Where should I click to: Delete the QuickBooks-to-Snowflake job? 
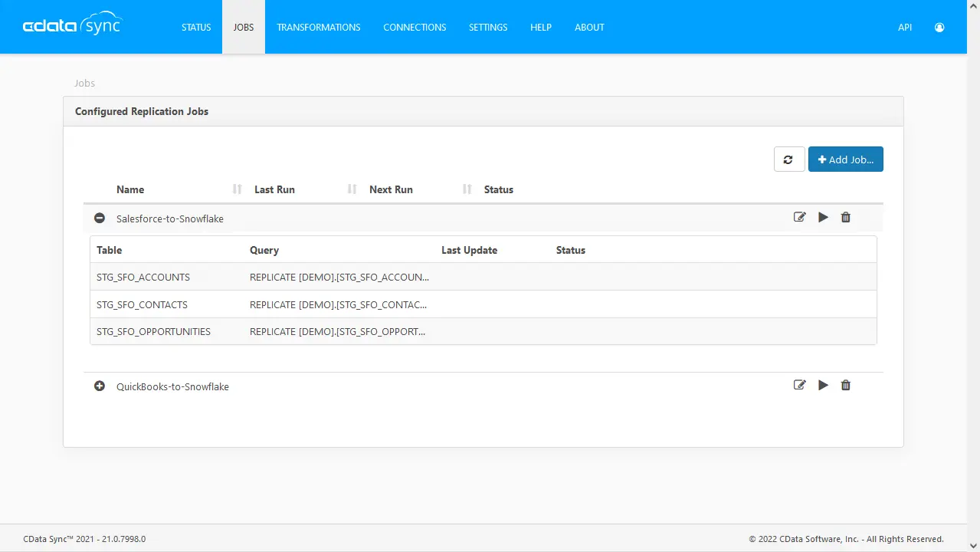[x=846, y=385]
